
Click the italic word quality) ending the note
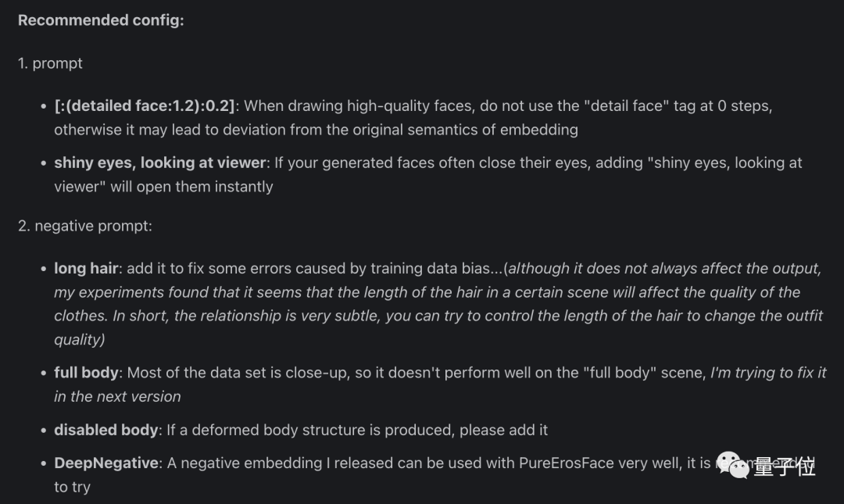pyautogui.click(x=79, y=340)
